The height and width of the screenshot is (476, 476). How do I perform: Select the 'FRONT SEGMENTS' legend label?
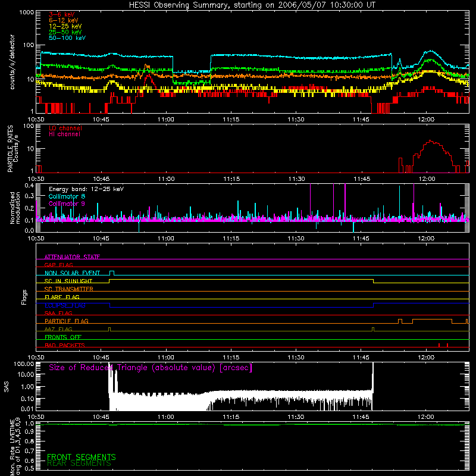tap(82, 457)
